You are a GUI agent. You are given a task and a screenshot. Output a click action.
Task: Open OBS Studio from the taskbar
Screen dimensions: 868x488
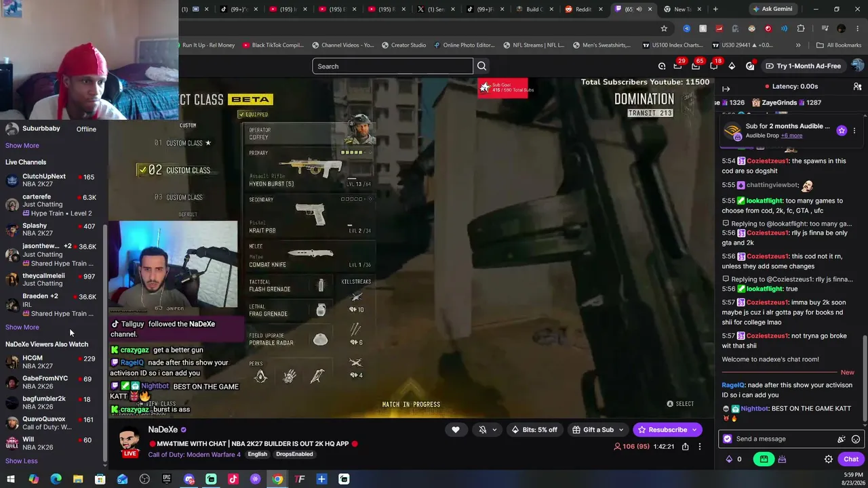coord(144,479)
